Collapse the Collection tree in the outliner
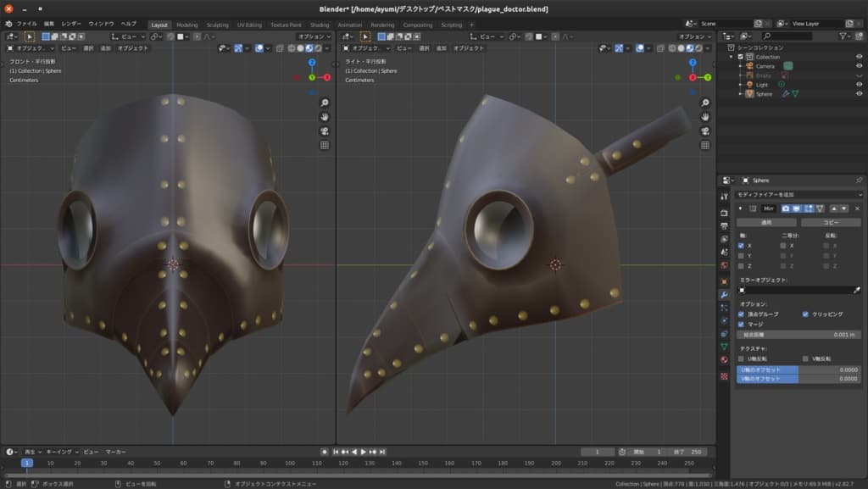The width and height of the screenshot is (868, 489). [x=732, y=57]
